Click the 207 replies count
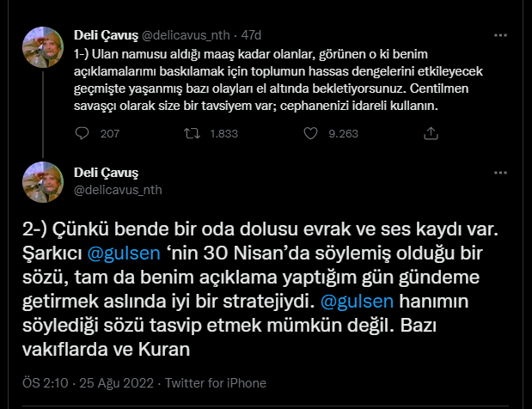The height and width of the screenshot is (409, 532). (x=110, y=134)
